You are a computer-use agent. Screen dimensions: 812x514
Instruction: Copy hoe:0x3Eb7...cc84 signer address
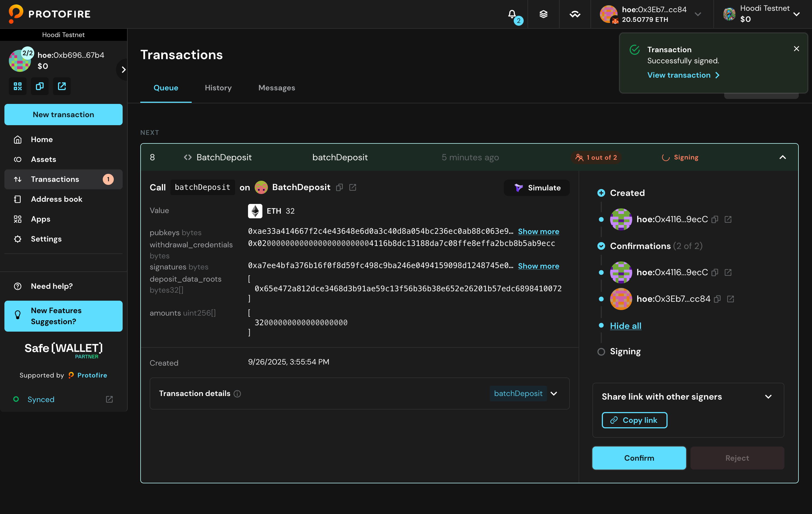[x=718, y=299]
